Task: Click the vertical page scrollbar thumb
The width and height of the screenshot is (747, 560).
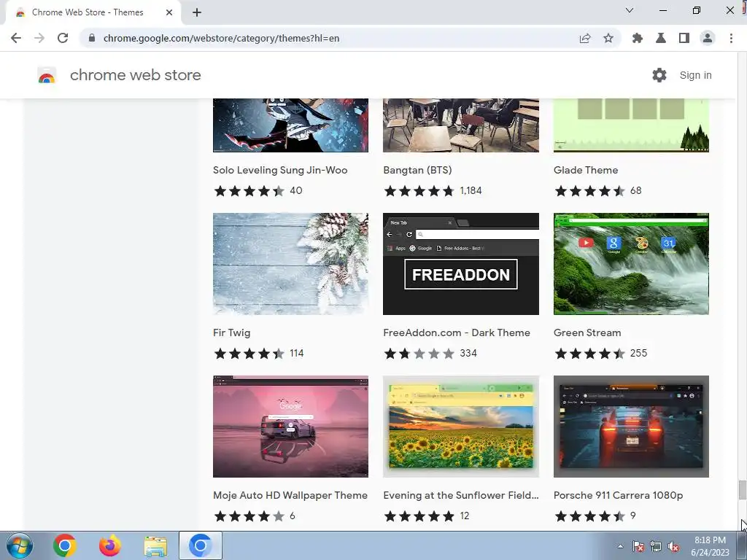Action: pyautogui.click(x=742, y=490)
